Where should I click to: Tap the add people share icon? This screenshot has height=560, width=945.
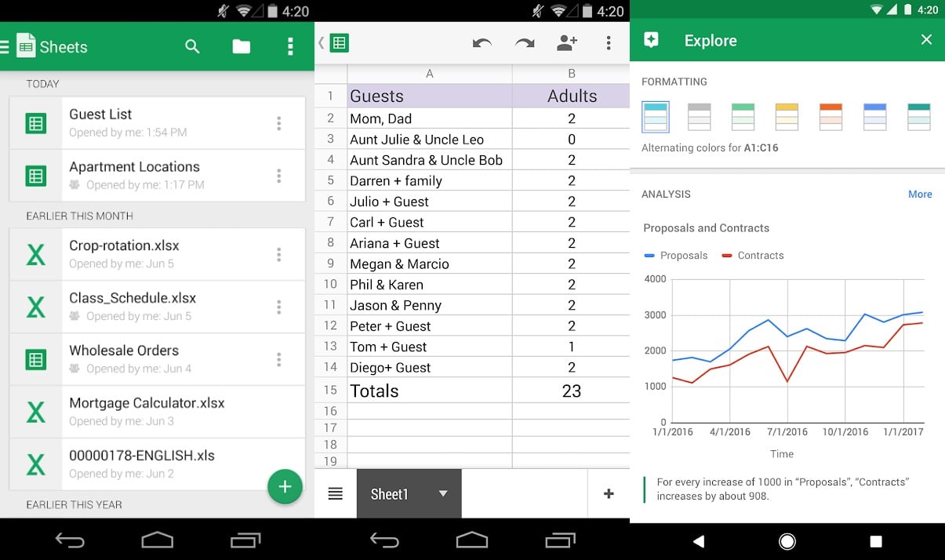click(567, 43)
